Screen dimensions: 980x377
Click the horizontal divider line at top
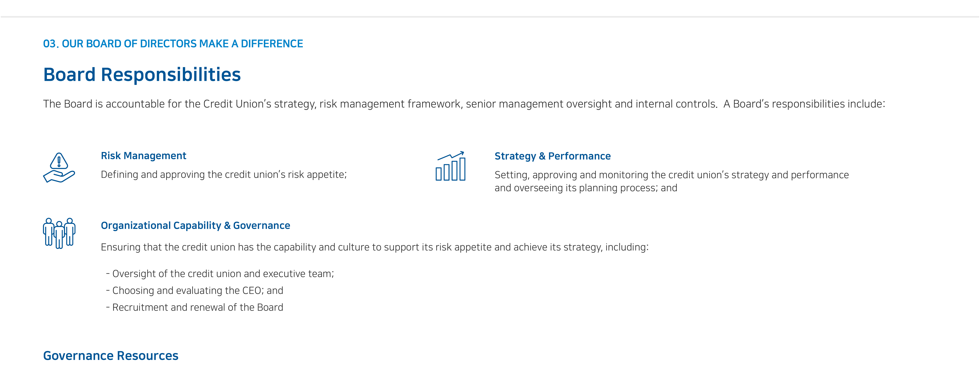(x=490, y=17)
